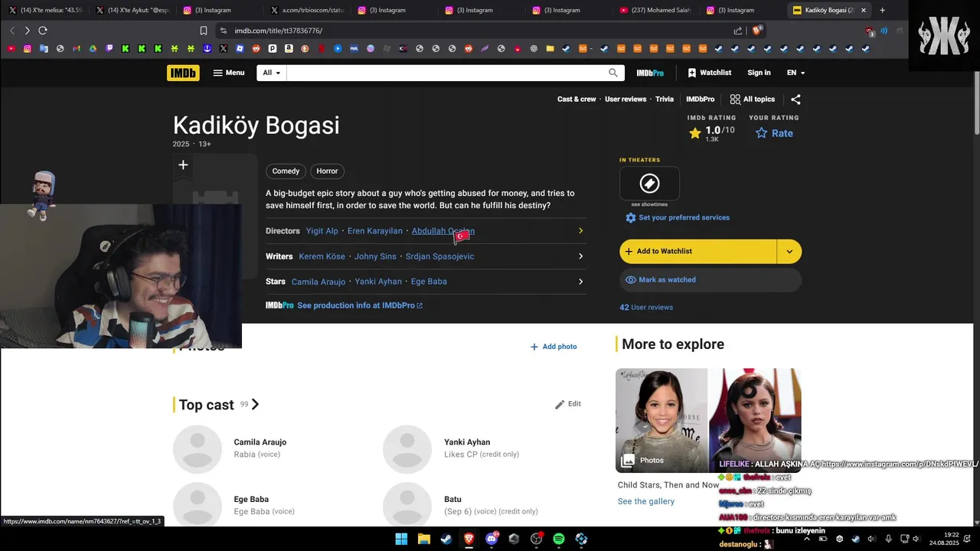Click the Brave Shields lion icon
This screenshot has width=980, height=551.
[757, 31]
